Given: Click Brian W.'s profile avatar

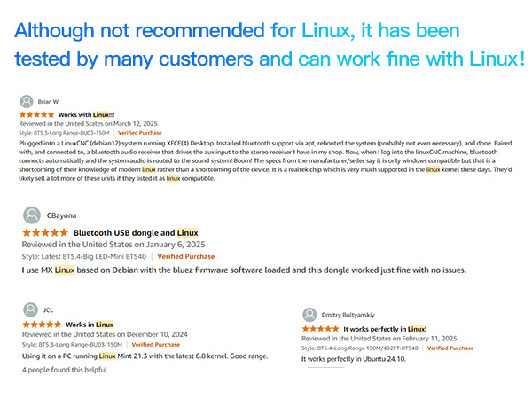Looking at the screenshot, I should pos(27,101).
